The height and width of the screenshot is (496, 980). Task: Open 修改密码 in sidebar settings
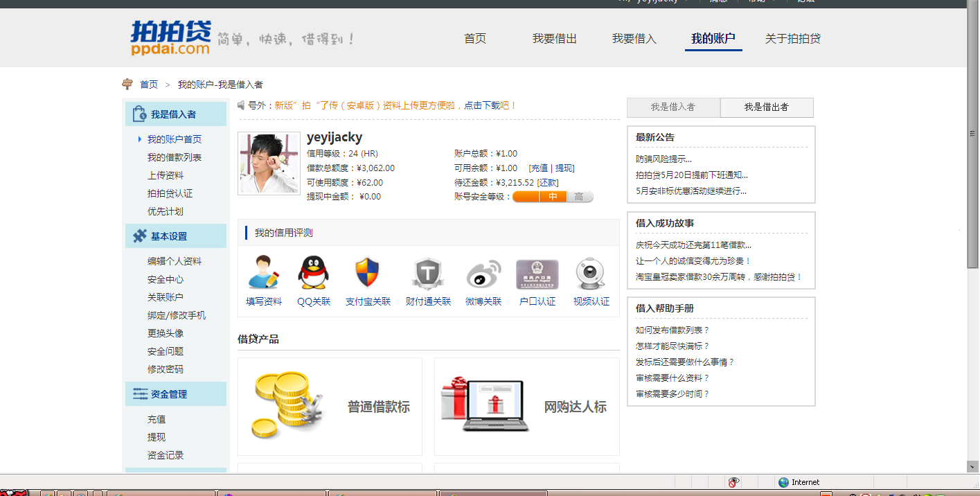click(x=165, y=369)
